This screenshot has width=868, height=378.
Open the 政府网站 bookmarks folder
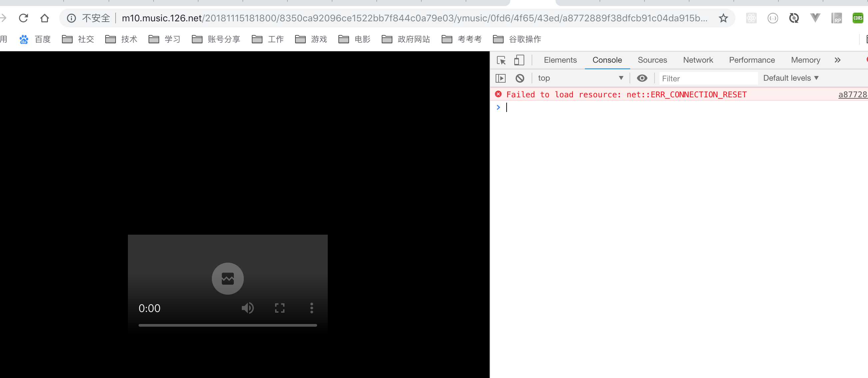coord(405,39)
